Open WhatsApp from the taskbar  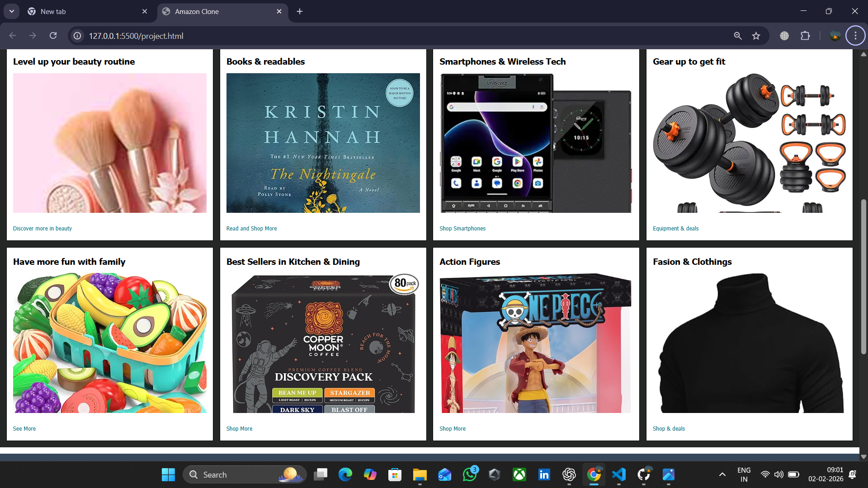point(470,474)
